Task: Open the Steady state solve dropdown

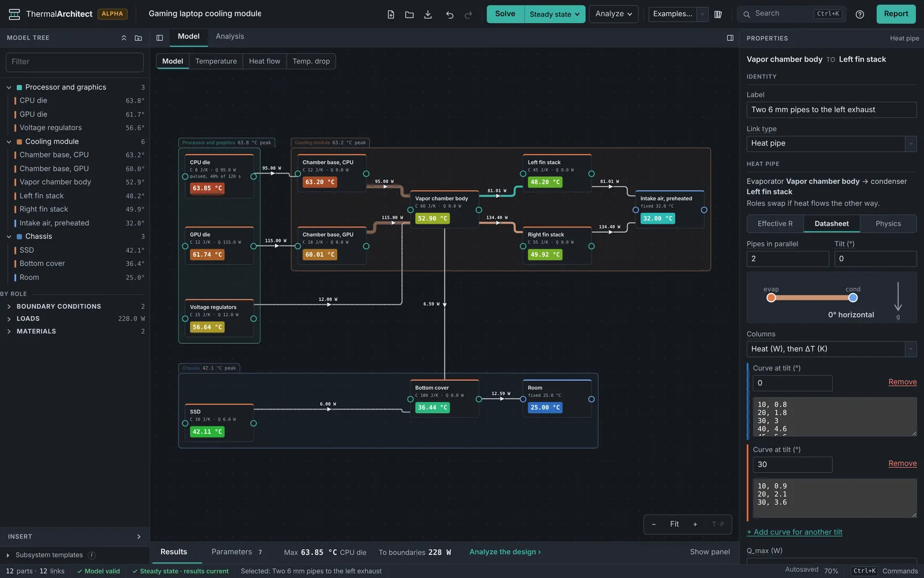Action: click(554, 14)
